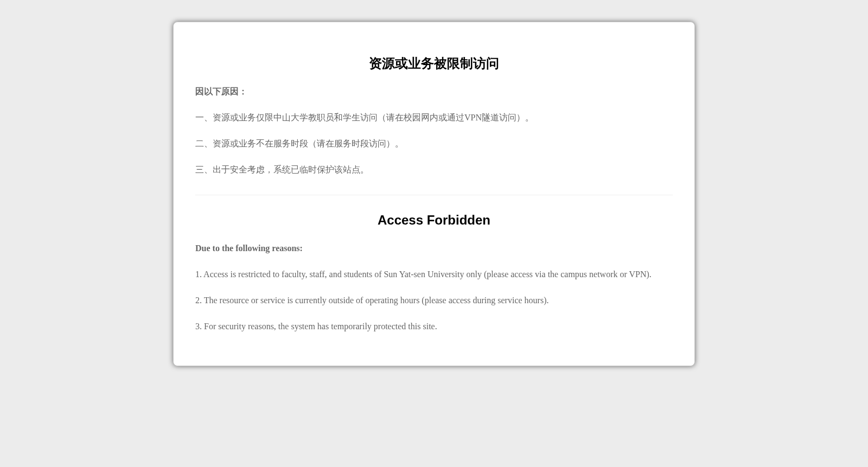This screenshot has height=467, width=868.
Task: Click the Chinese heading 资源或业务被限制访问
Action: 433,63
